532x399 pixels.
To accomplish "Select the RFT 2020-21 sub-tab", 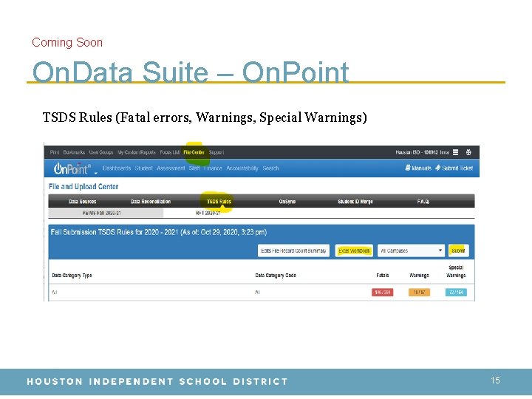I will tap(208, 213).
